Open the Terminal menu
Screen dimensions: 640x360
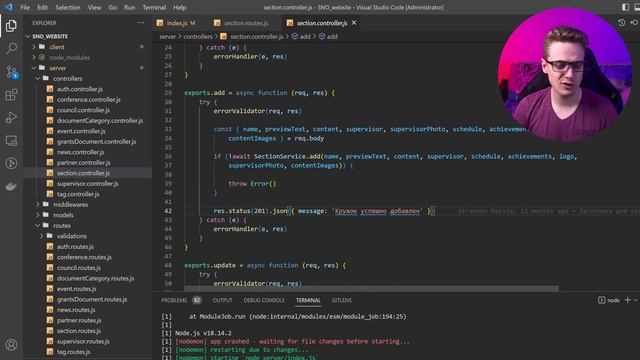click(x=154, y=7)
